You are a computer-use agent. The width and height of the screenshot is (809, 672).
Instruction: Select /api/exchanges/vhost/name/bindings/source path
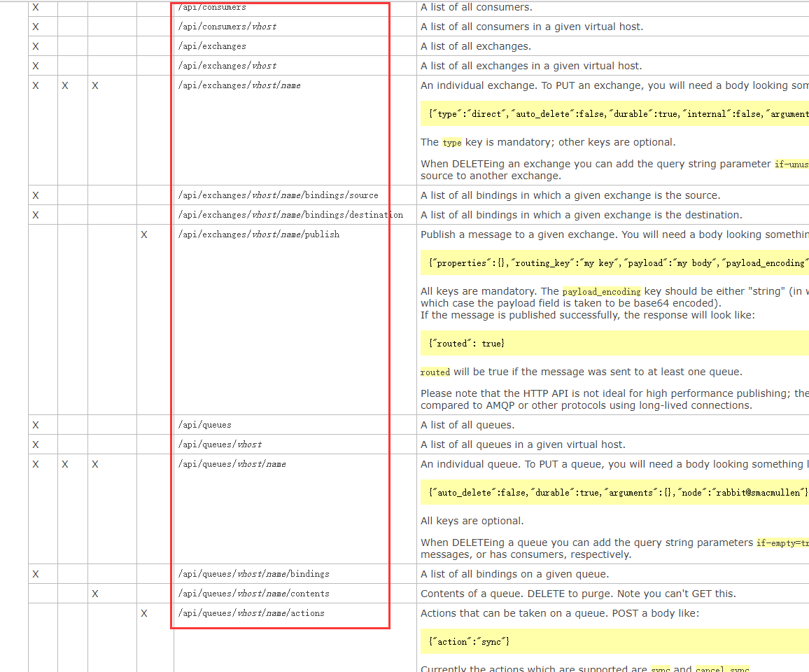point(278,195)
